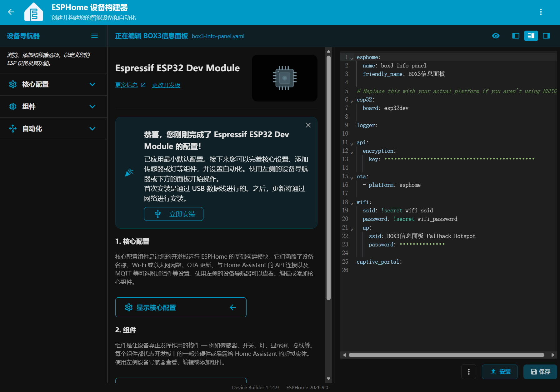Click the editor horizontal scrollbar thumb

tap(447, 355)
